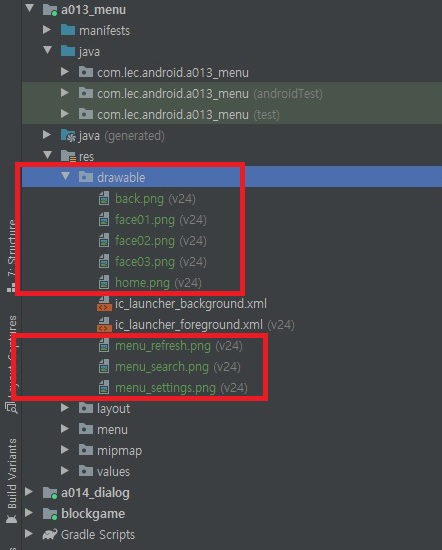The width and height of the screenshot is (442, 550).
Task: Expand the (test) package arrow
Action: [65, 114]
